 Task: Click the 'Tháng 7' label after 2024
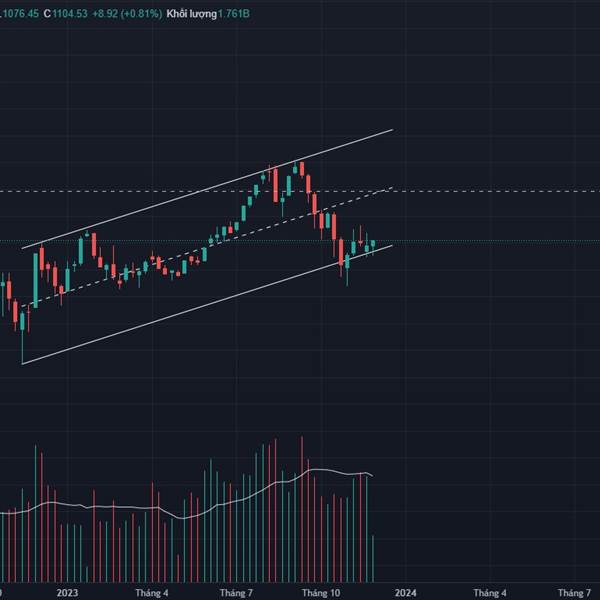[574, 593]
